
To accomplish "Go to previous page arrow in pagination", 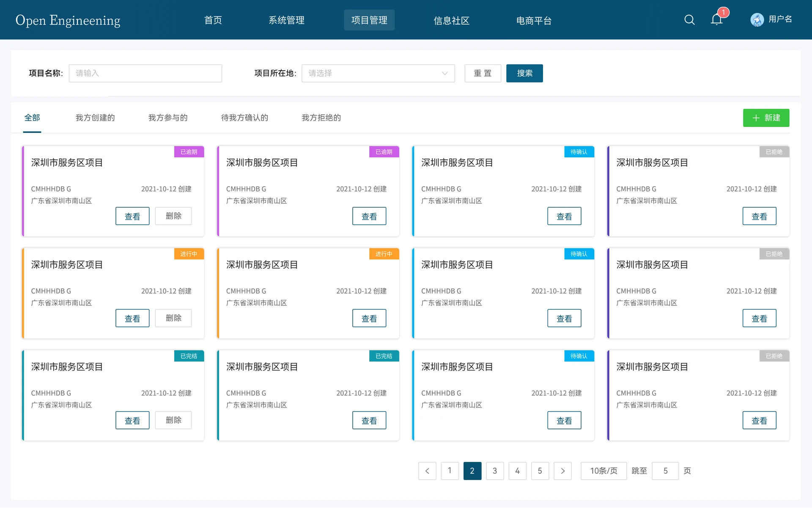I will coord(427,471).
